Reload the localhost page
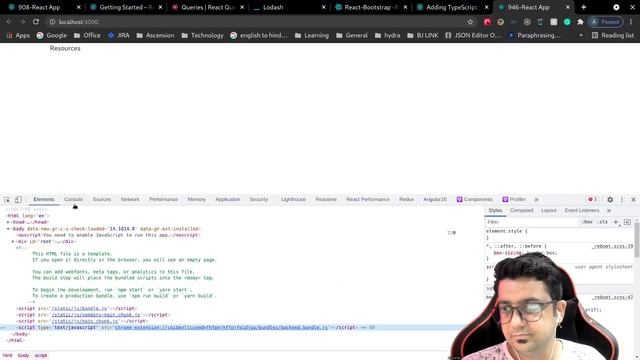Viewport: 640px width, 360px height. [x=36, y=22]
